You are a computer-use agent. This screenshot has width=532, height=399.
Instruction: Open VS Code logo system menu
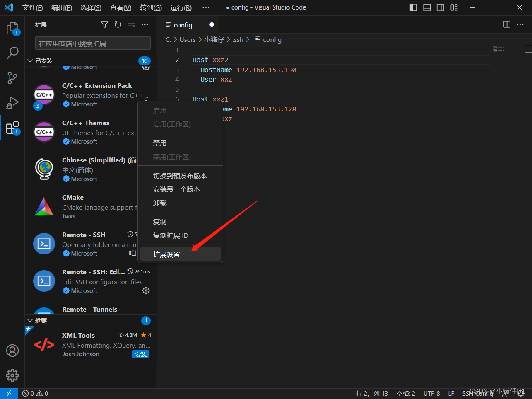coord(9,7)
